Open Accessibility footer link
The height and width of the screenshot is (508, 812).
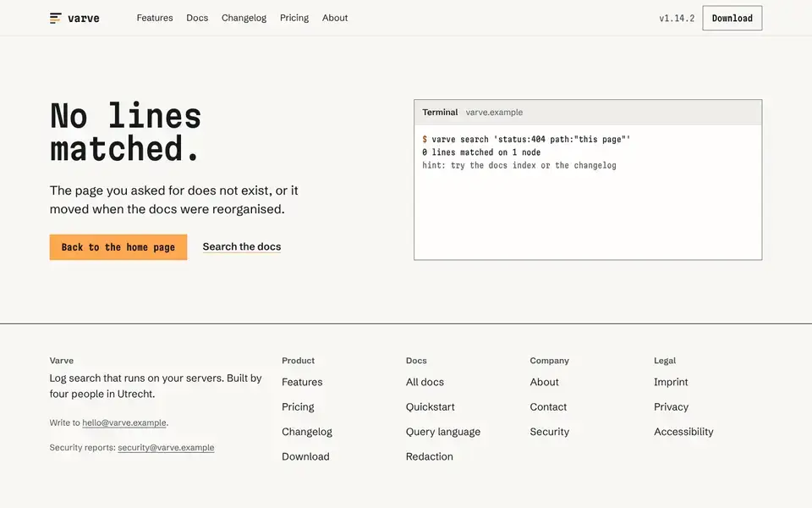coord(683,432)
